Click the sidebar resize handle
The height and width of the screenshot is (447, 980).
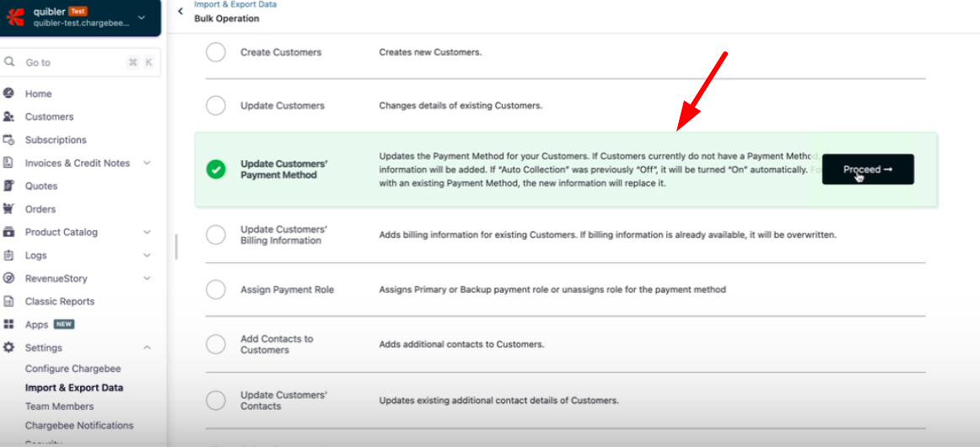pos(176,246)
